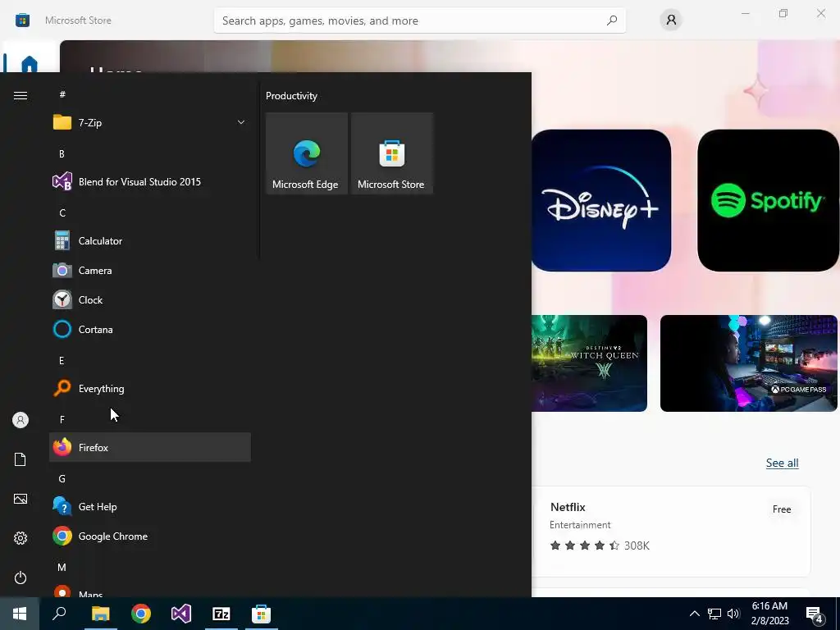
Task: Click the Microsoft Edge tile
Action: pos(307,153)
